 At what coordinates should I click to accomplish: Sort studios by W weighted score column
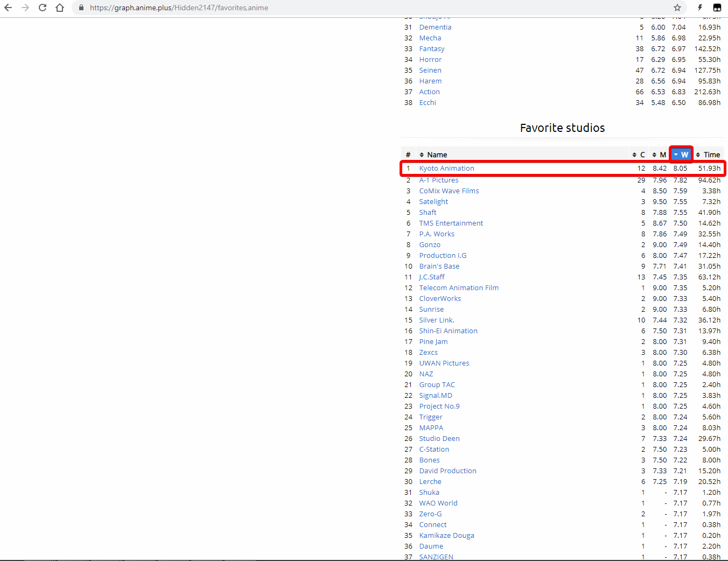pyautogui.click(x=681, y=155)
